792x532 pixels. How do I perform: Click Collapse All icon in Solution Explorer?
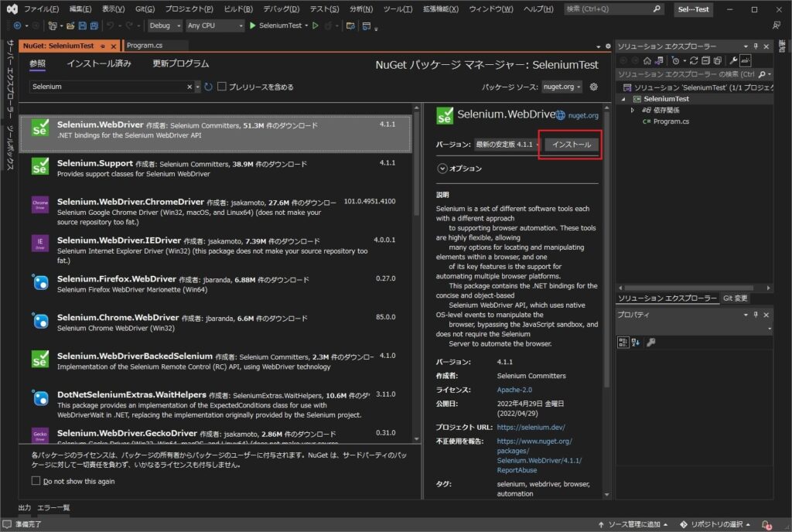point(705,60)
